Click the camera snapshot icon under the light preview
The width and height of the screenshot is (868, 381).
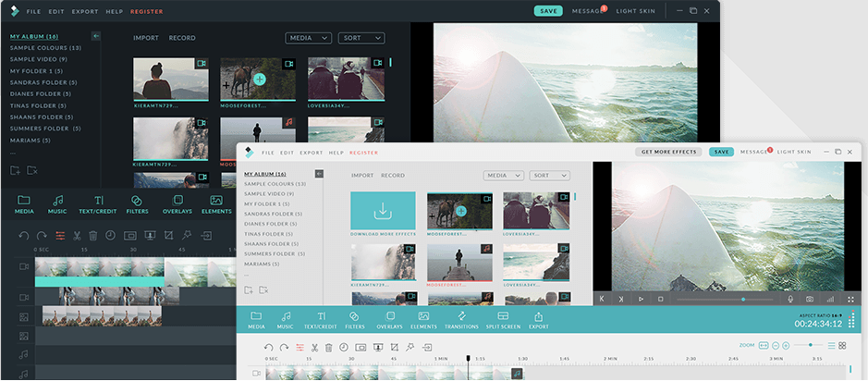pyautogui.click(x=810, y=299)
